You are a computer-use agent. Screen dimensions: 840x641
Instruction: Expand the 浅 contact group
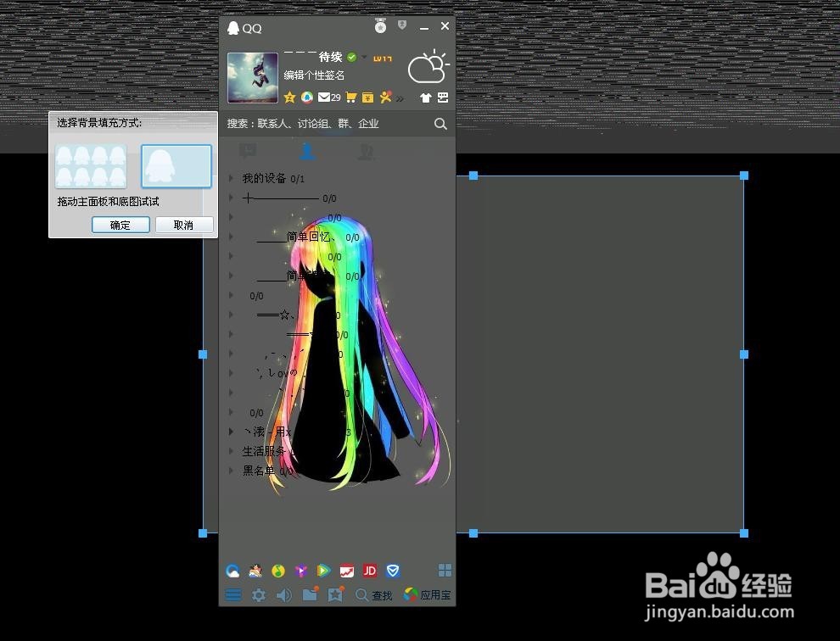coord(232,432)
